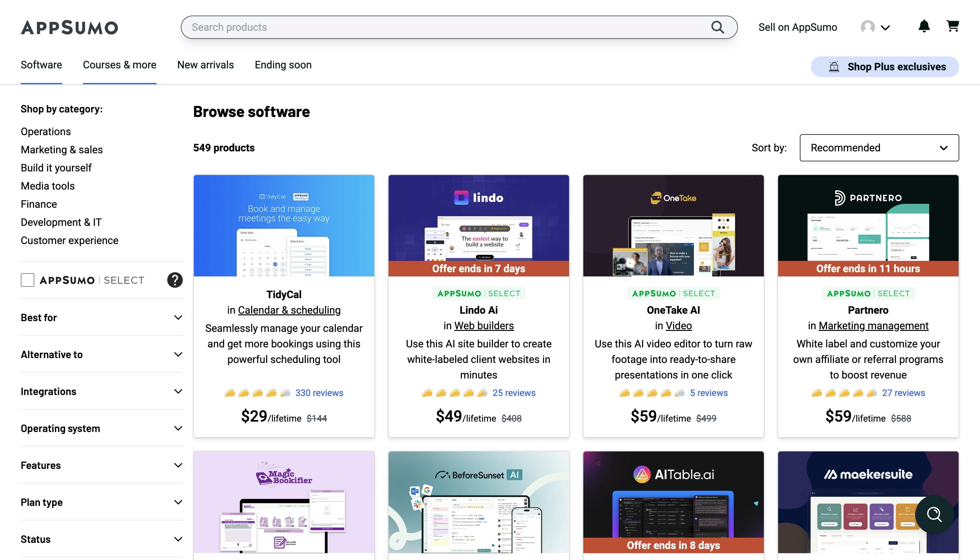
Task: Open Lindo Ai 25 reviews link
Action: [514, 393]
